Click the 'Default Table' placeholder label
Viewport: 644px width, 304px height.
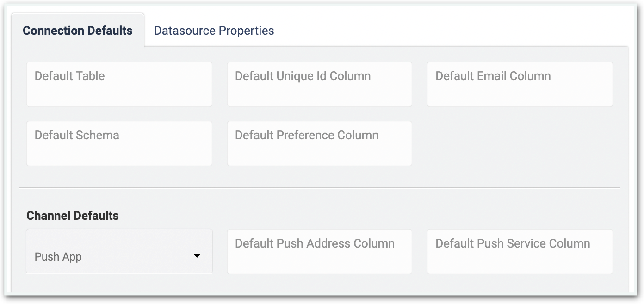point(70,76)
